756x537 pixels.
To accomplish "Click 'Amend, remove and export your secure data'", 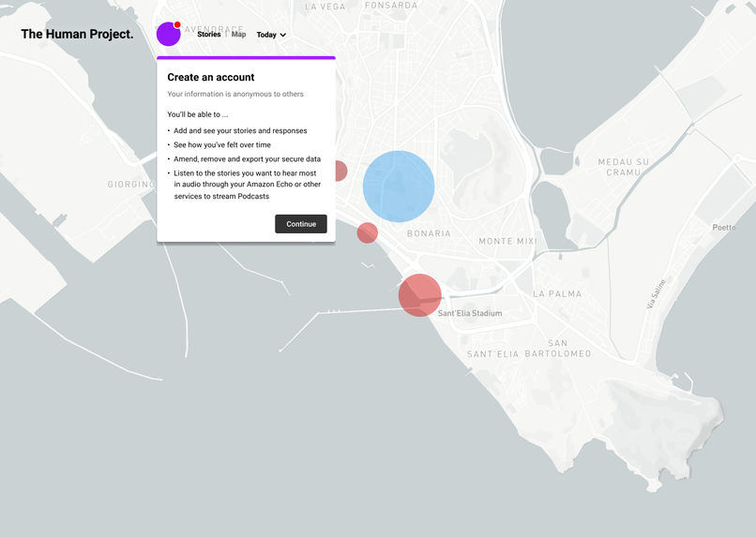I will [x=247, y=159].
